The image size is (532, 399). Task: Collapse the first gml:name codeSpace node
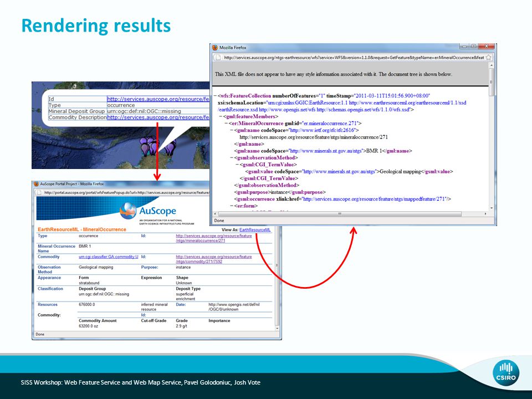point(232,130)
